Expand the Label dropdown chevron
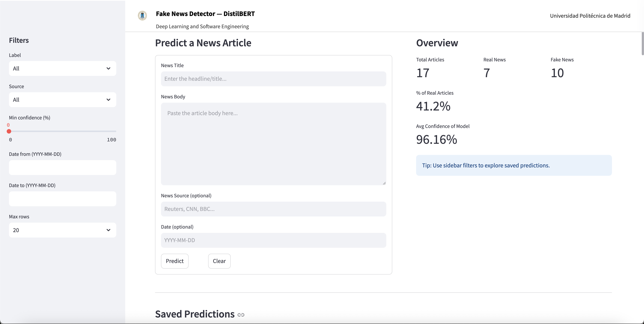 click(x=108, y=68)
